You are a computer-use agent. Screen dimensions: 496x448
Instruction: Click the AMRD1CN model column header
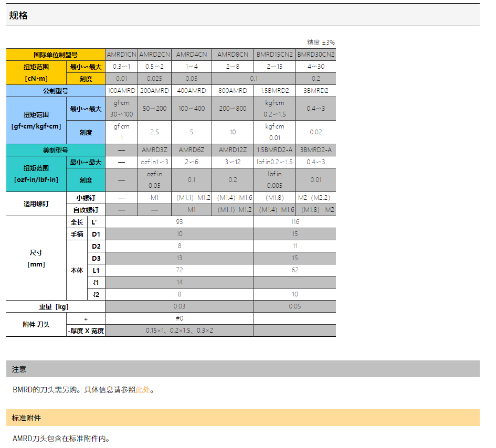pyautogui.click(x=122, y=55)
